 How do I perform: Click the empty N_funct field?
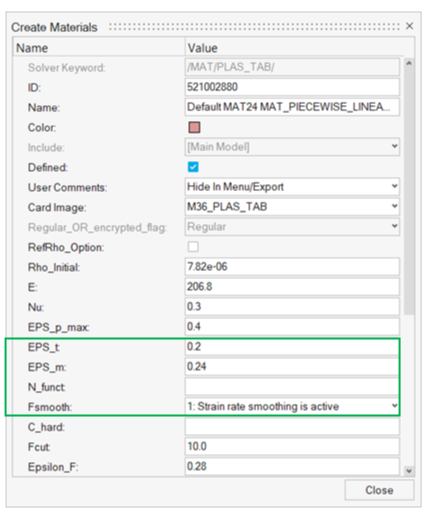tap(292, 387)
